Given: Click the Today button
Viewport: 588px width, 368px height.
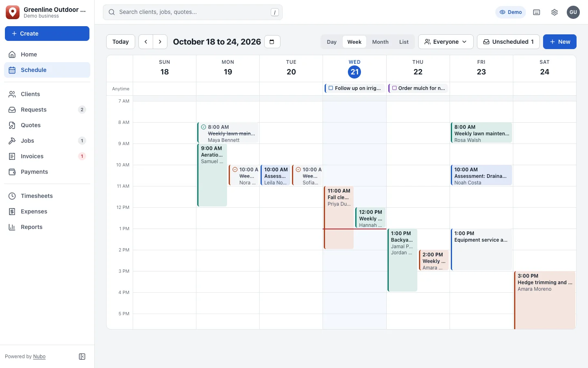Looking at the screenshot, I should 120,42.
